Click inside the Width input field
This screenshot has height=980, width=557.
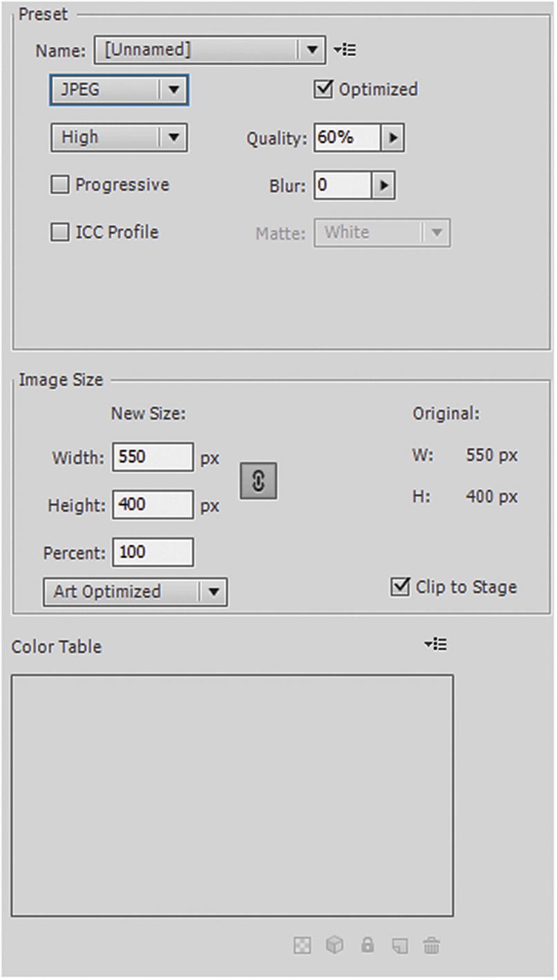(x=152, y=457)
